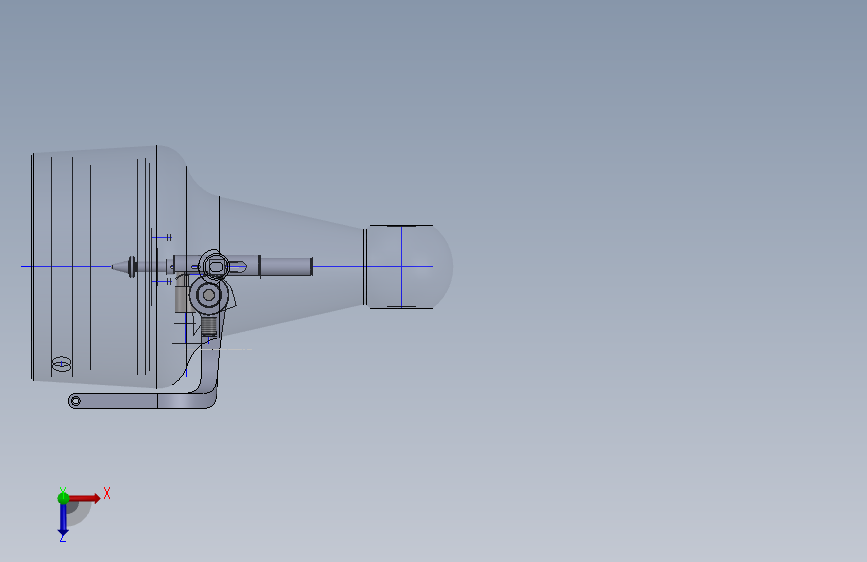
Task: Select the small ellipse marking on the large cylinder
Action: point(61,364)
